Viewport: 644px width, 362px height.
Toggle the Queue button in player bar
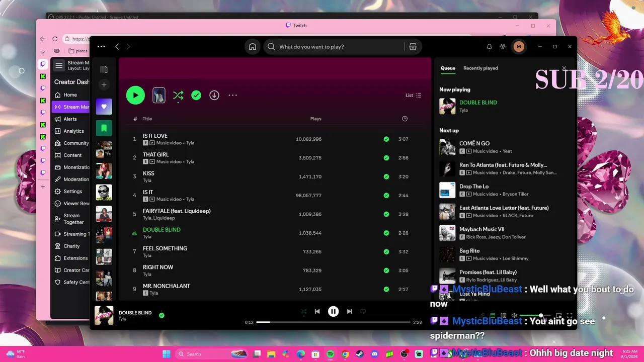coord(493,316)
